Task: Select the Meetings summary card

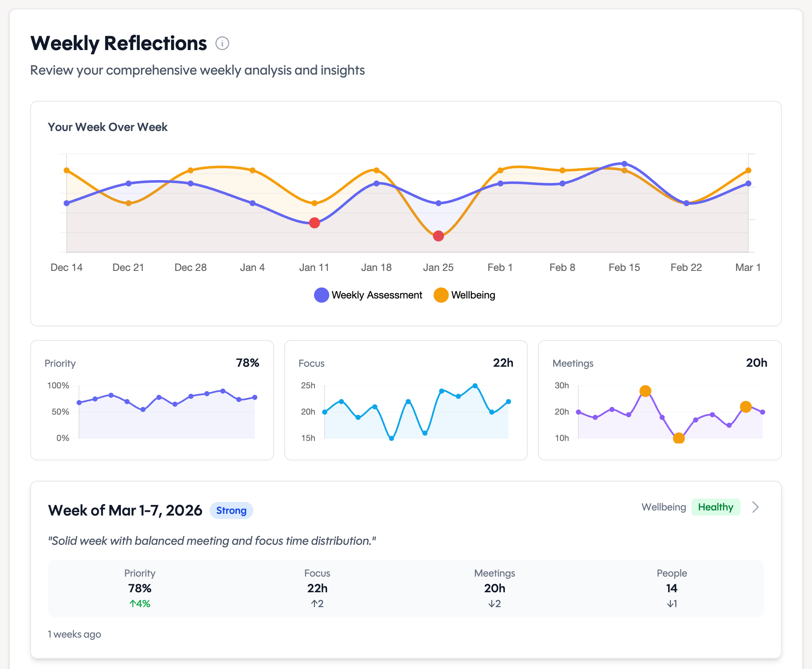Action: pos(660,400)
